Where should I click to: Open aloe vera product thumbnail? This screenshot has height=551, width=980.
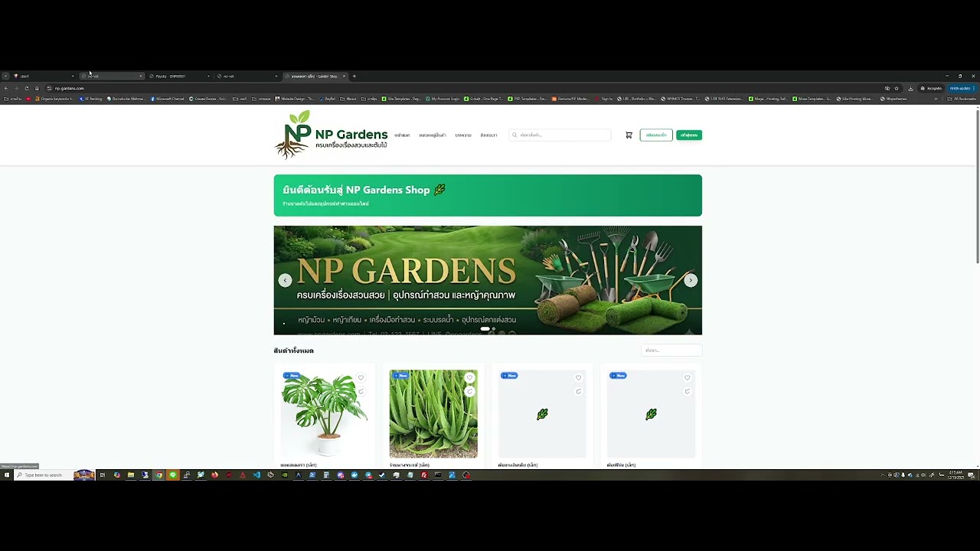(433, 414)
